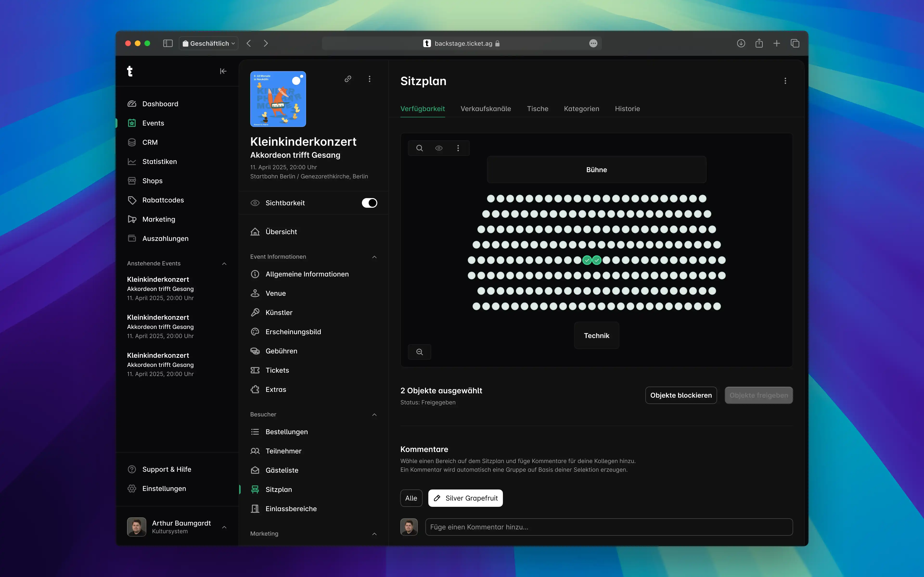This screenshot has height=577, width=924.
Task: Click the zoom out magnifier icon
Action: [419, 352]
